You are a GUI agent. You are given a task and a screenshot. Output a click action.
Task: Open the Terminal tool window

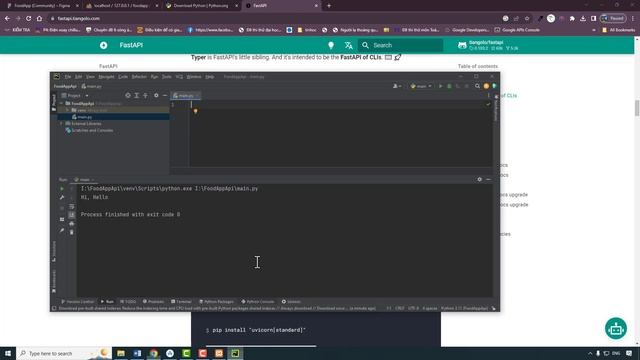(181, 302)
